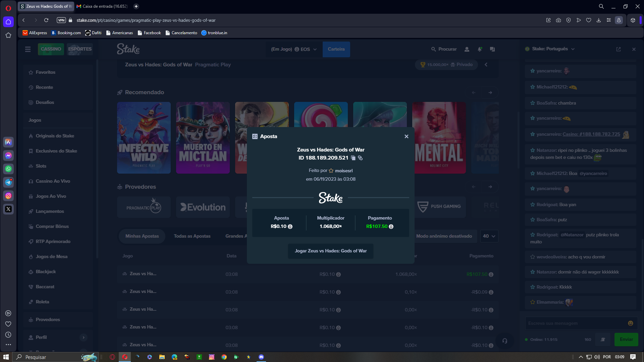Open Casino: #188.188.782.725 link in chat
This screenshot has width=644, height=362.
pyautogui.click(x=591, y=134)
